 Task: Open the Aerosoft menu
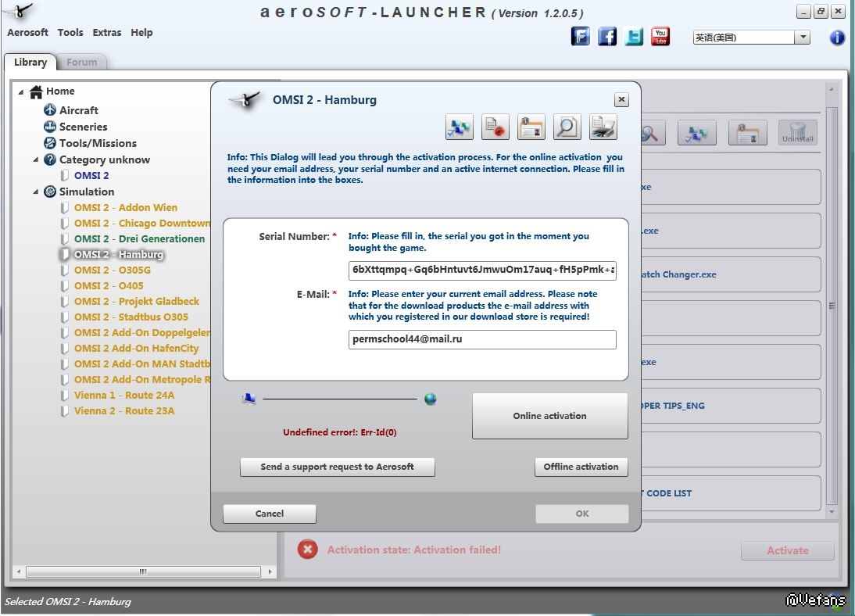click(x=27, y=32)
